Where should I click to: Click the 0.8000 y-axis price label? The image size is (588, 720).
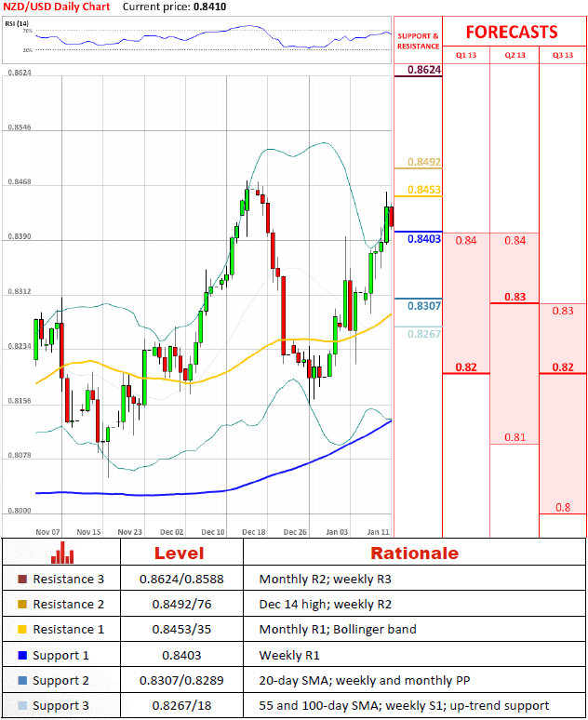coord(20,511)
